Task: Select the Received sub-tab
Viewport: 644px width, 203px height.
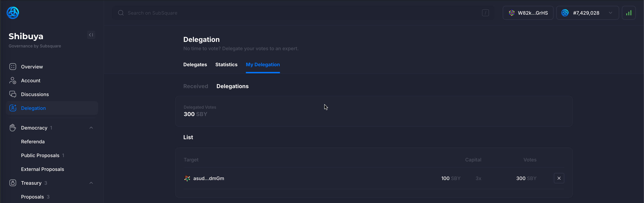Action: click(x=195, y=86)
